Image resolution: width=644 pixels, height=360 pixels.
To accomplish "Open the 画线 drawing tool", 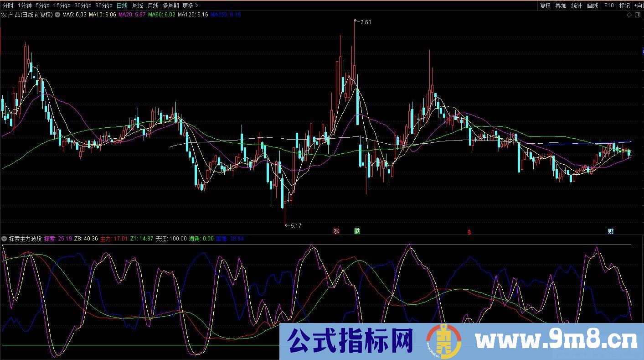I will tap(593, 5).
